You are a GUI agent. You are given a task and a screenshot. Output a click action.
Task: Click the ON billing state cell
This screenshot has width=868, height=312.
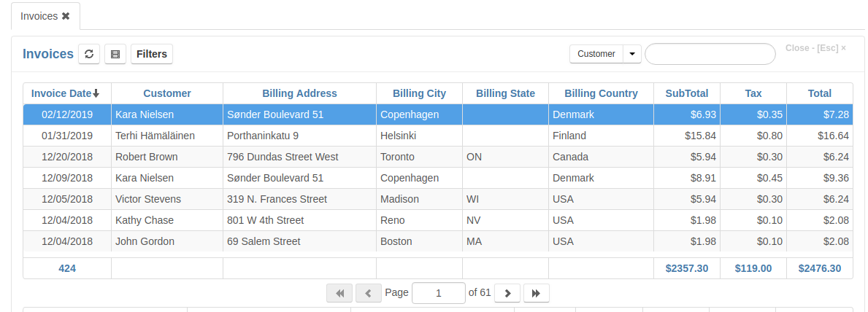505,157
